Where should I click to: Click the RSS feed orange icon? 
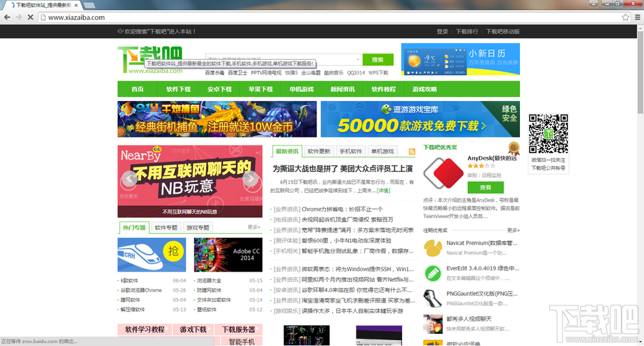click(x=411, y=152)
